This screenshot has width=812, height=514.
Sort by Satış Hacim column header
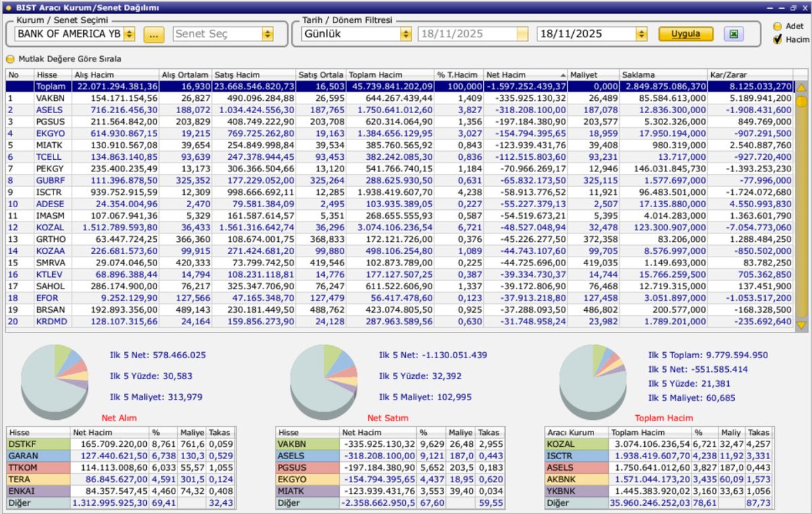[x=253, y=74]
